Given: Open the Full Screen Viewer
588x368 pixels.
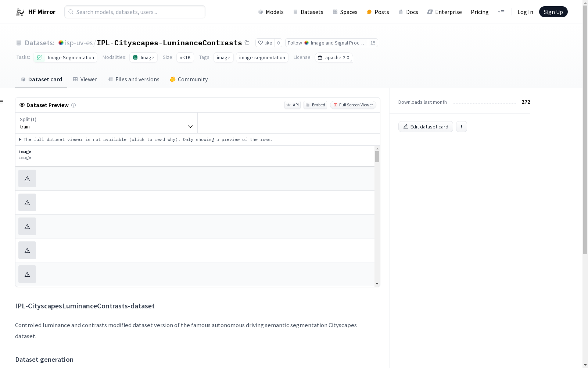Looking at the screenshot, I should [353, 105].
